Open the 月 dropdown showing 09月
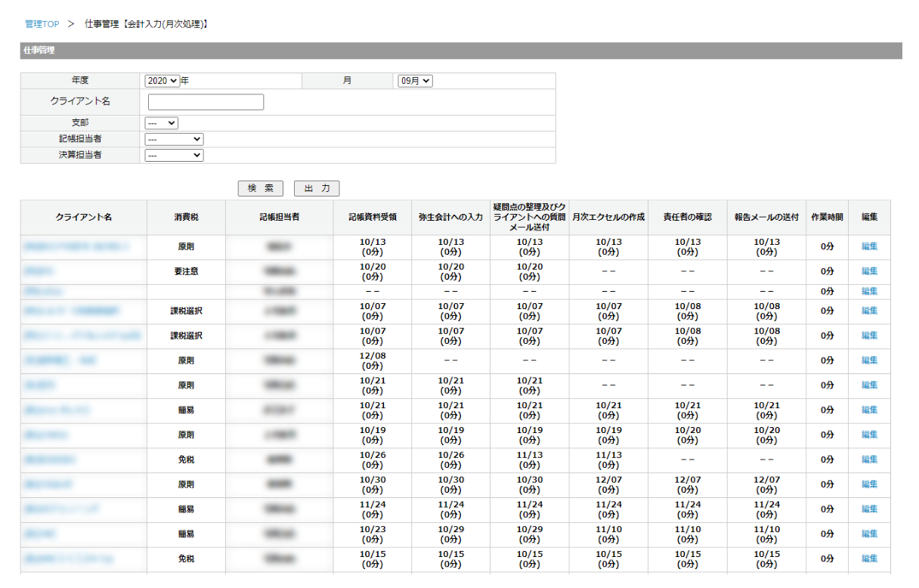 415,81
